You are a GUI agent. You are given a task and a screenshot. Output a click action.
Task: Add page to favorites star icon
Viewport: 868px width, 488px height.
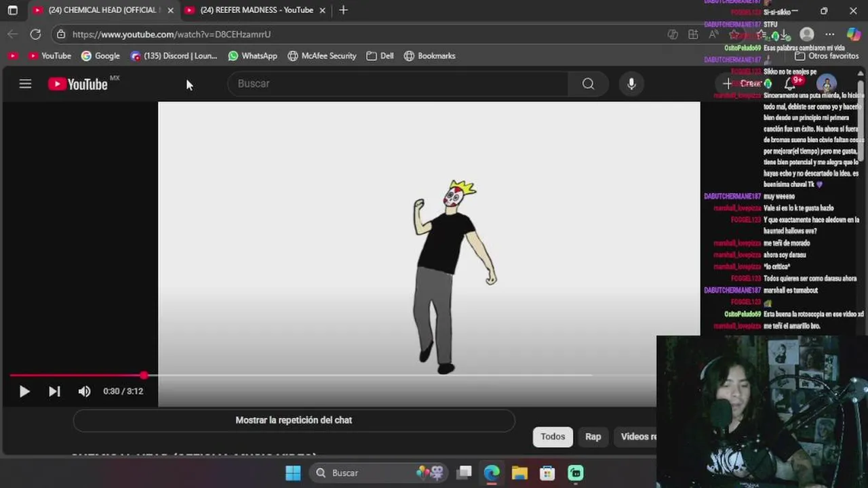pos(734,34)
